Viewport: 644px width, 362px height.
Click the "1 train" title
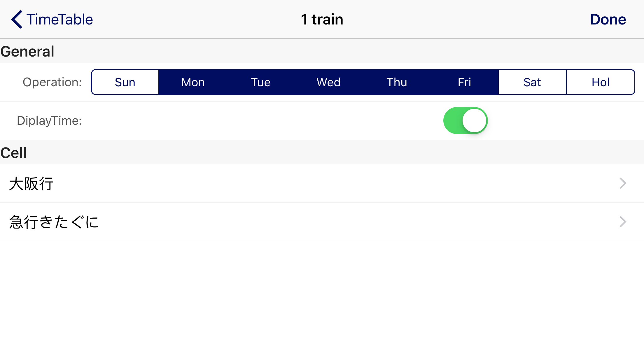[x=322, y=20]
